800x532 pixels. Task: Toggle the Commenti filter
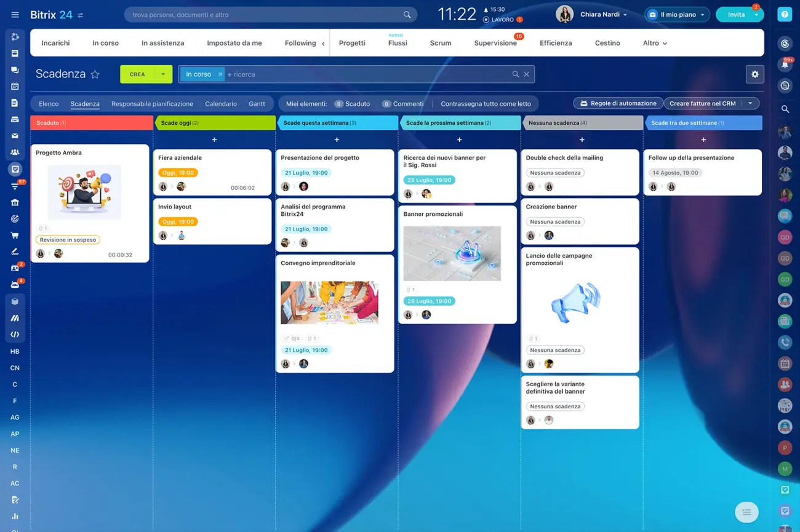tap(402, 103)
